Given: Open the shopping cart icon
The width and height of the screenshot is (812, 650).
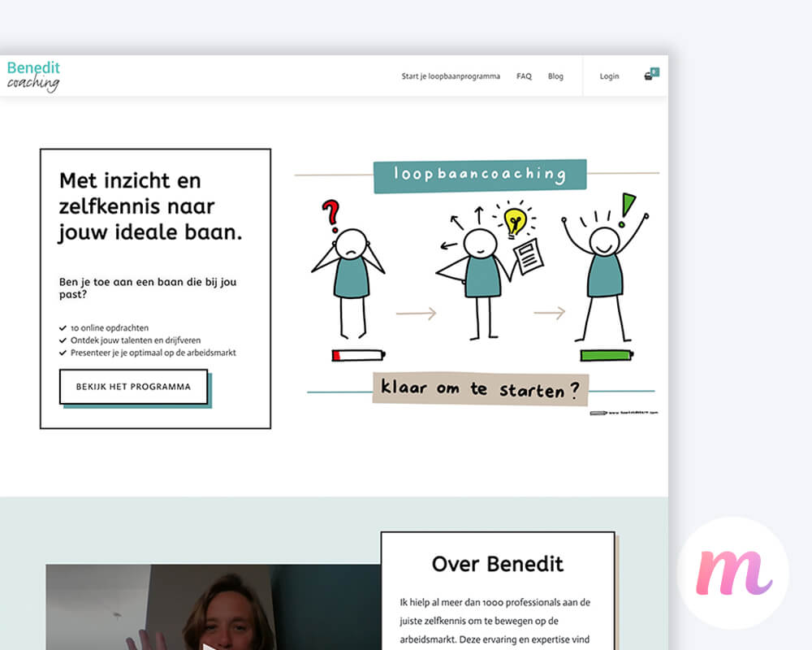Looking at the screenshot, I should coord(648,76).
